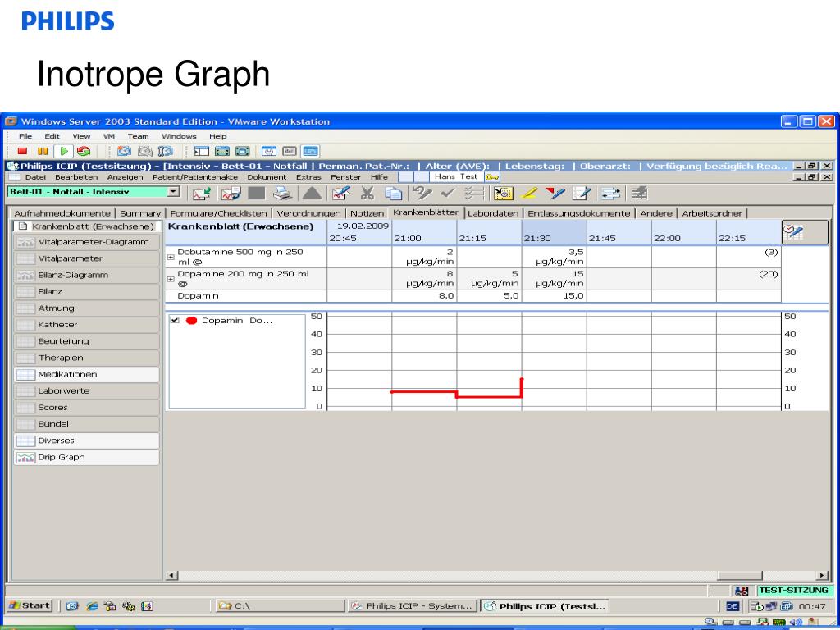Screen dimensions: 840x630
Task: Open the Bilanz-Diagramm sidebar item
Action: (86, 276)
